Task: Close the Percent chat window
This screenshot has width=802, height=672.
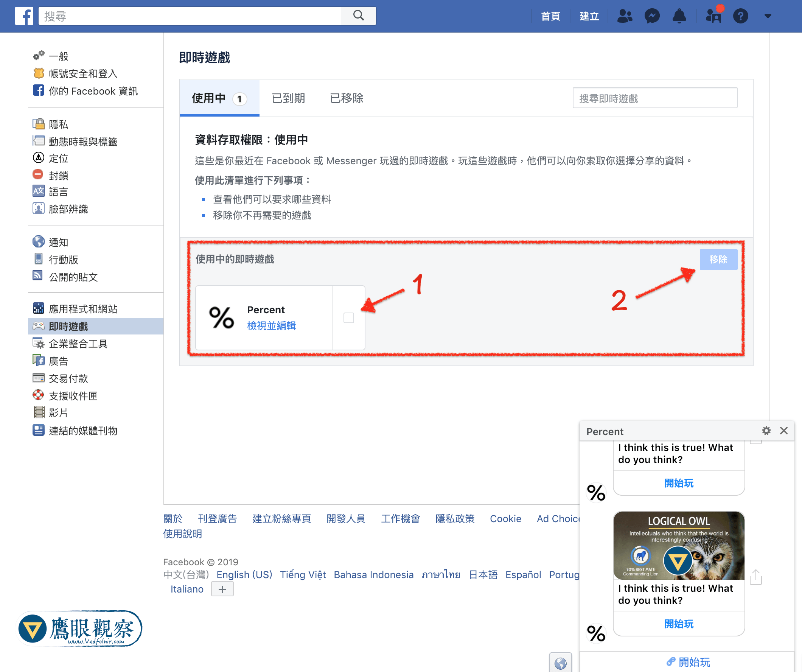Action: point(784,431)
